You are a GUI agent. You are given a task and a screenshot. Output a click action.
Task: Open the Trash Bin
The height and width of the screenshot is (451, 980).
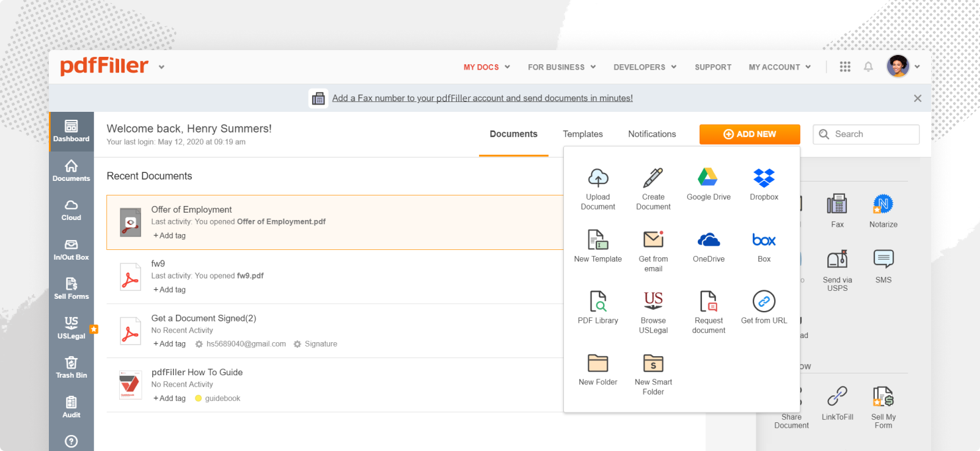(71, 368)
